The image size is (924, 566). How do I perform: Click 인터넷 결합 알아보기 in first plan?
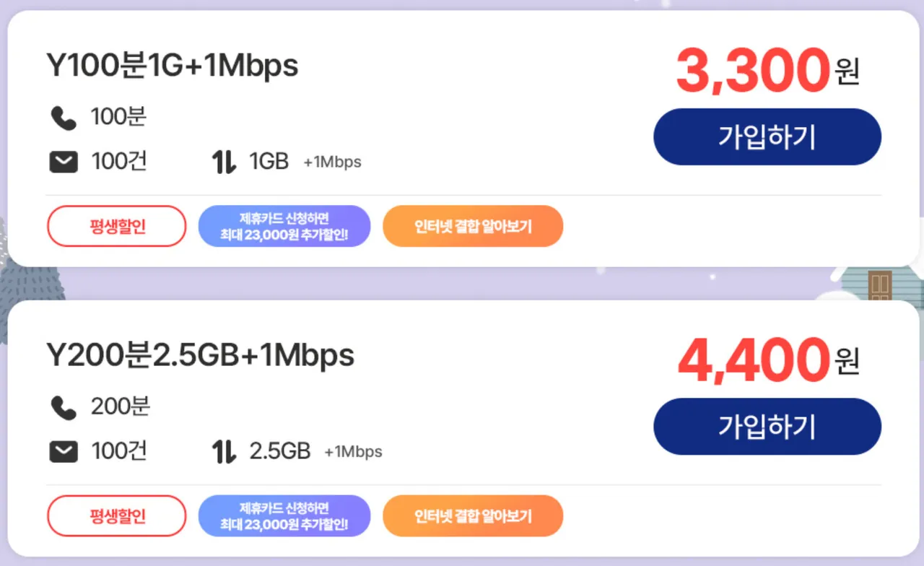[473, 226]
